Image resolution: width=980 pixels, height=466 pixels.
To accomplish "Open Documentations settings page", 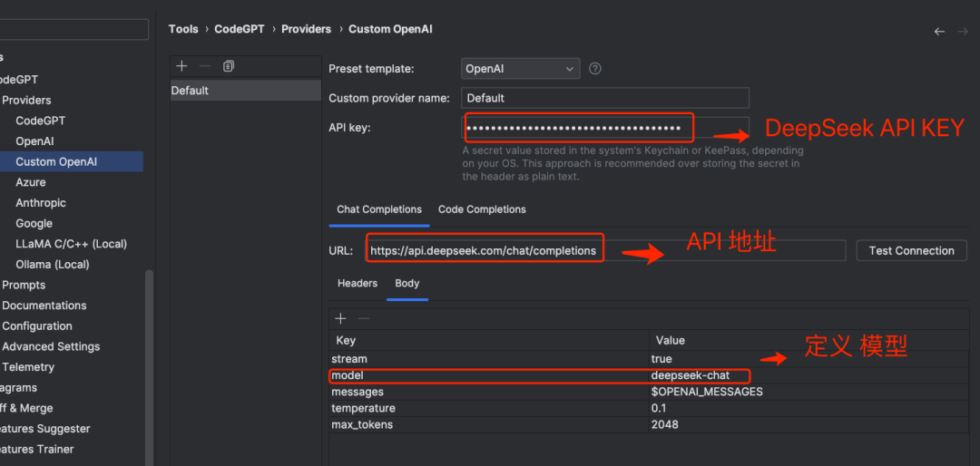I will click(44, 306).
